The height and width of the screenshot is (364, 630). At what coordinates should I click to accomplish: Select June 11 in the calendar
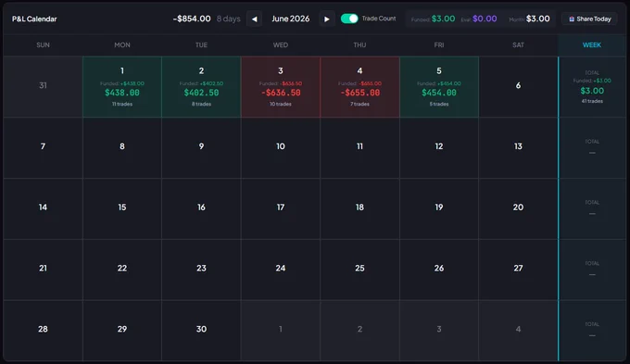(x=359, y=148)
